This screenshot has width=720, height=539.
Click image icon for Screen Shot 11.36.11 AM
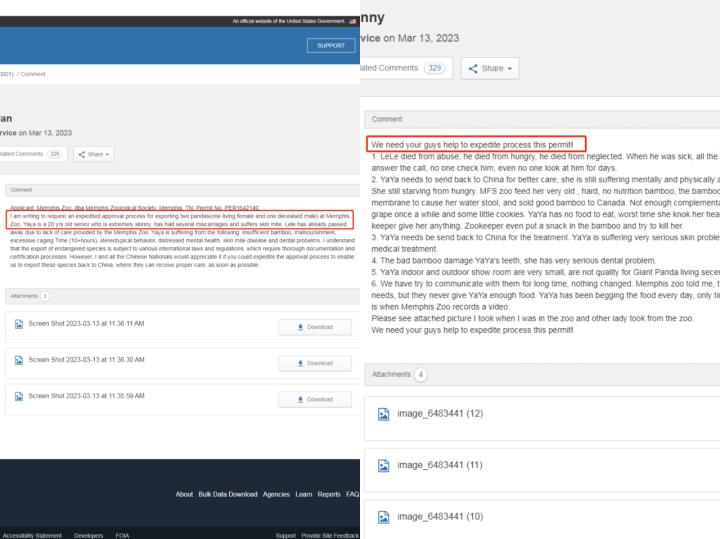tap(19, 325)
